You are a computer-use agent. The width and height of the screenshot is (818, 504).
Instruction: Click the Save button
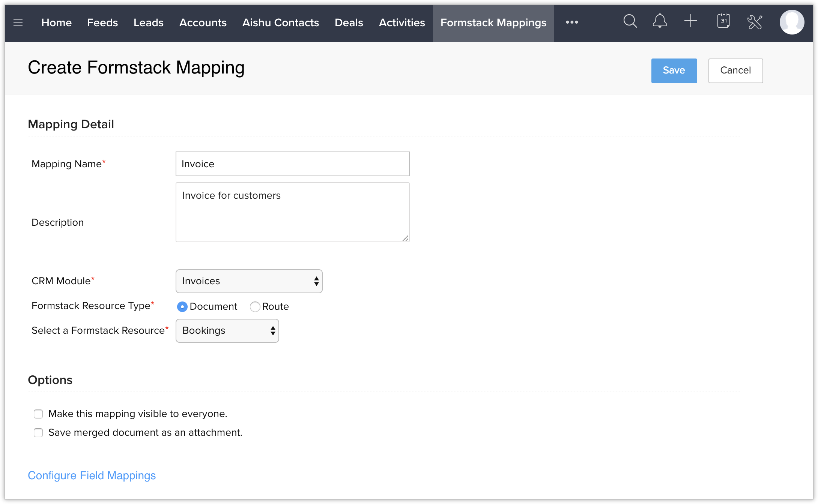click(674, 70)
